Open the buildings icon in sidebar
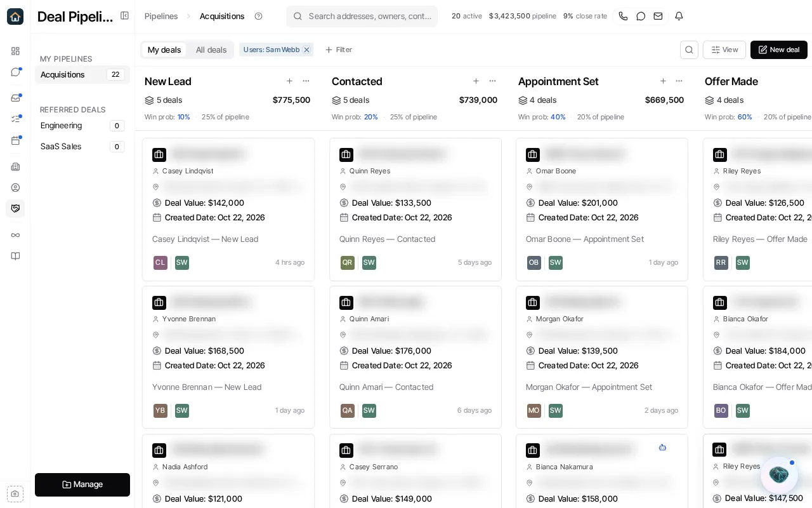812x508 pixels. point(15,166)
